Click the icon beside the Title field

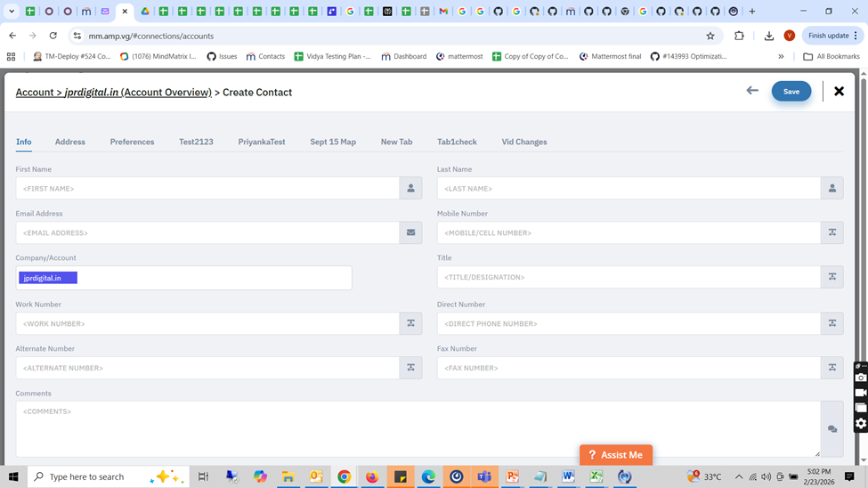[x=831, y=277]
